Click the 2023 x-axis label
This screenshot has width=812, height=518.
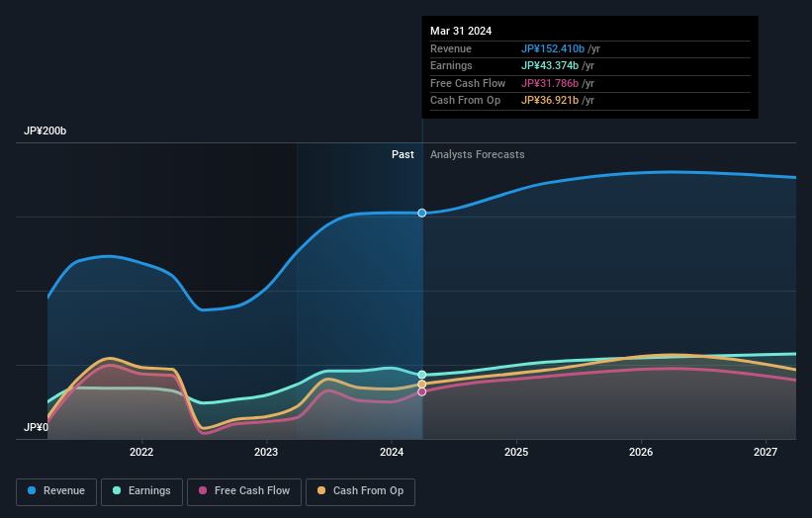point(266,452)
